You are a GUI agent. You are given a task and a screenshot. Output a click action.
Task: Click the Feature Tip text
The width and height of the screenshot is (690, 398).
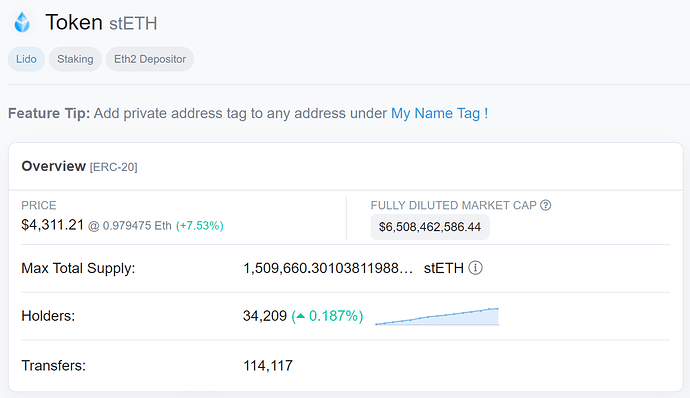[x=248, y=113]
